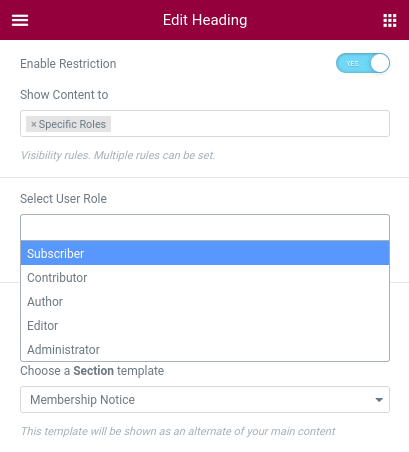Image resolution: width=409 pixels, height=452 pixels.
Task: Open the widgets grid icon
Action: coord(390,20)
